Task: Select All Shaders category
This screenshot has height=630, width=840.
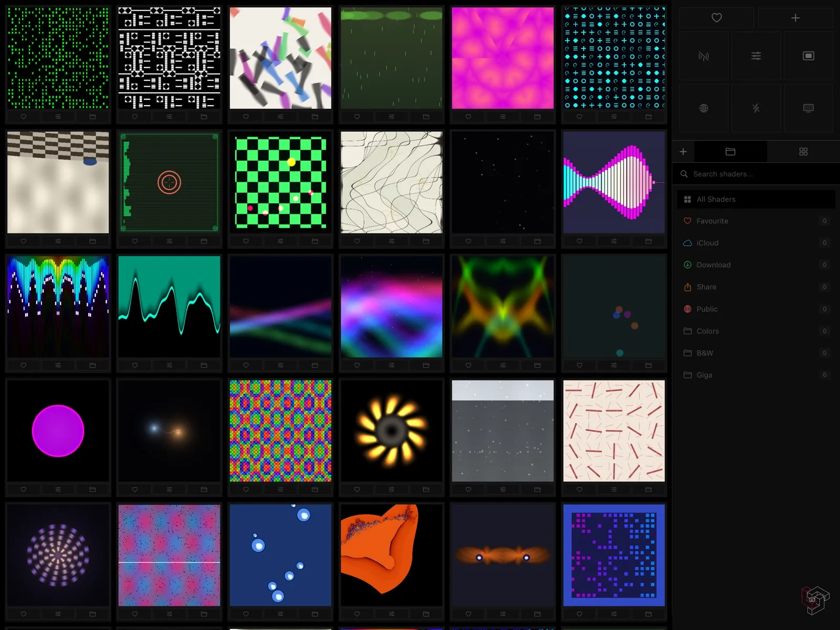Action: 756,199
